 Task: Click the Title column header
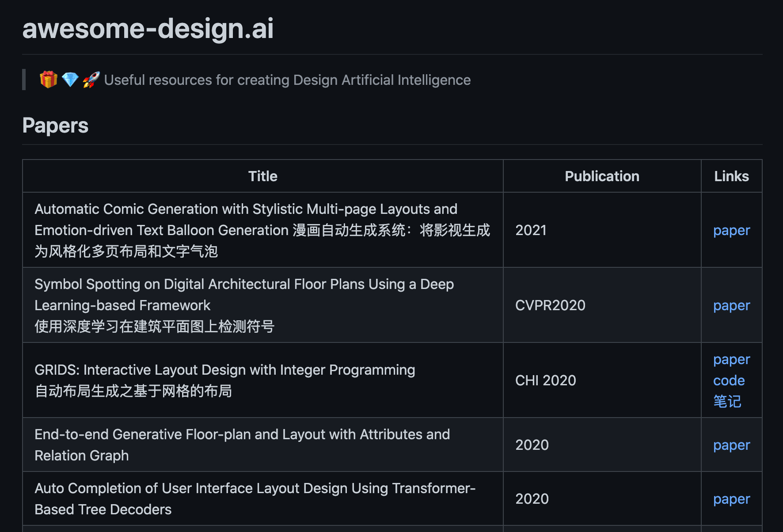point(263,176)
